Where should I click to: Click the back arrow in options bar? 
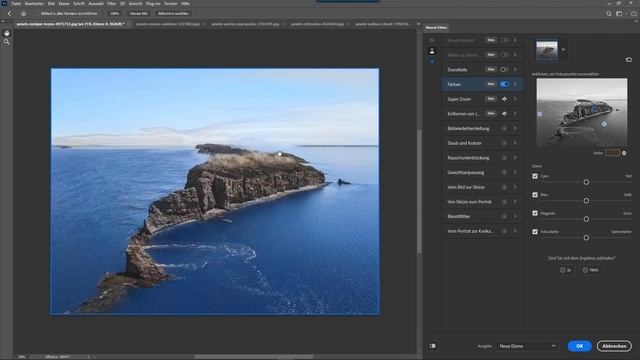[x=9, y=13]
